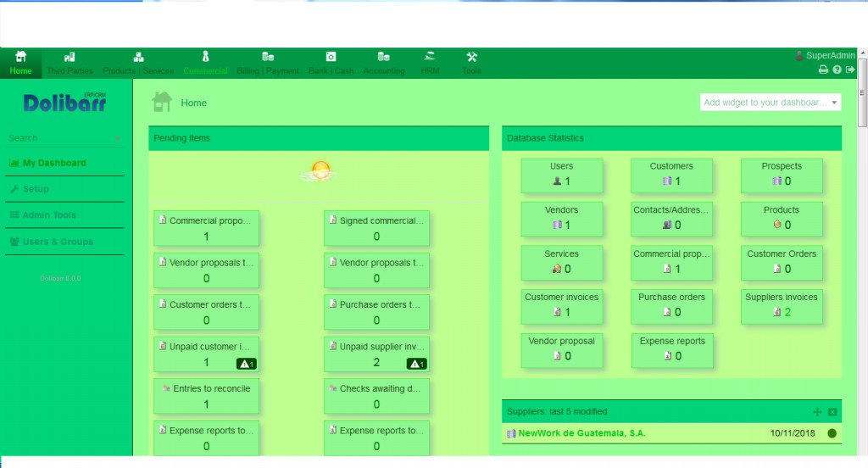
Task: Open the Tools module icon
Action: click(x=471, y=57)
